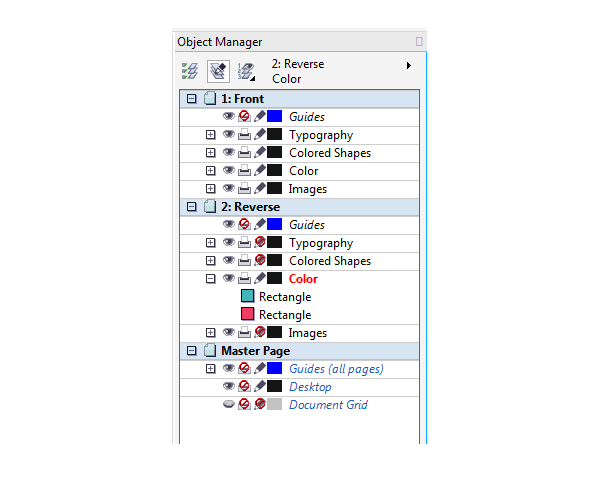This screenshot has width=600, height=478.
Task: Show the Document Grid via eye icon
Action: click(x=229, y=404)
